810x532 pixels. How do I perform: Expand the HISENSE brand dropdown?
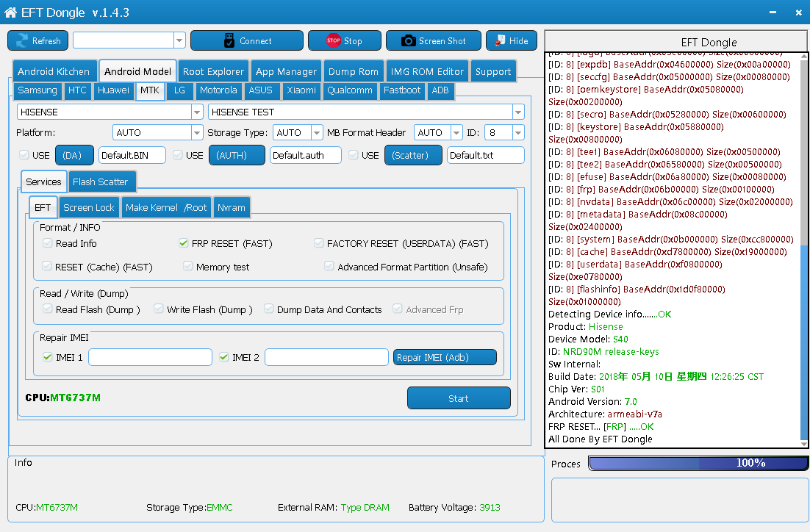point(197,112)
